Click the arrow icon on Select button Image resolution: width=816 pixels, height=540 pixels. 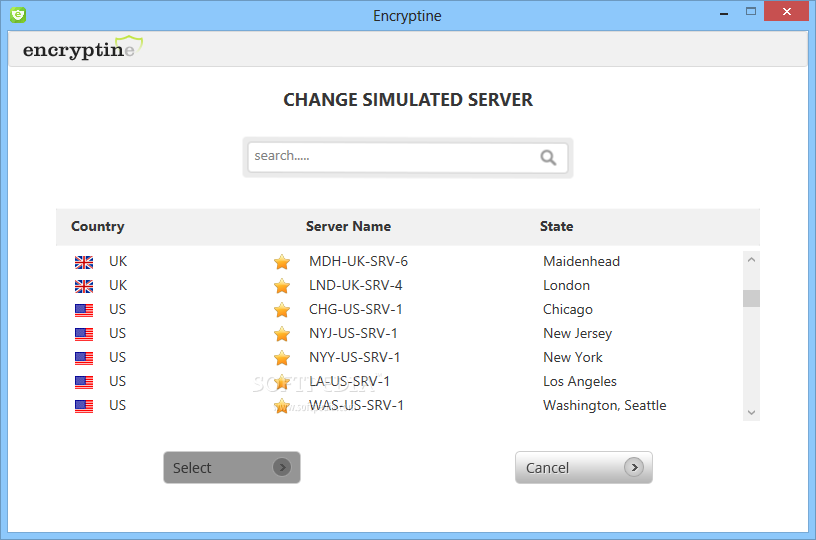click(x=282, y=467)
